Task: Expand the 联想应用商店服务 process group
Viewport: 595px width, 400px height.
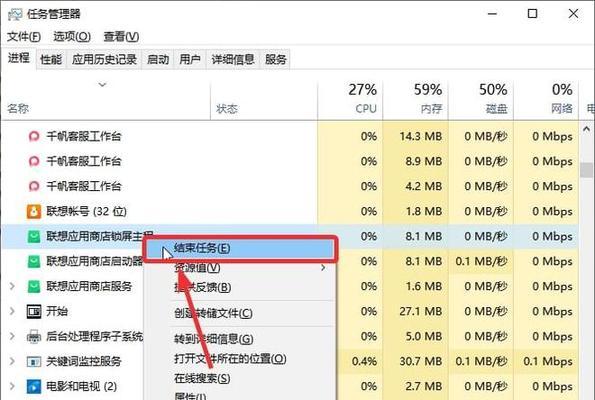Action: 12,286
